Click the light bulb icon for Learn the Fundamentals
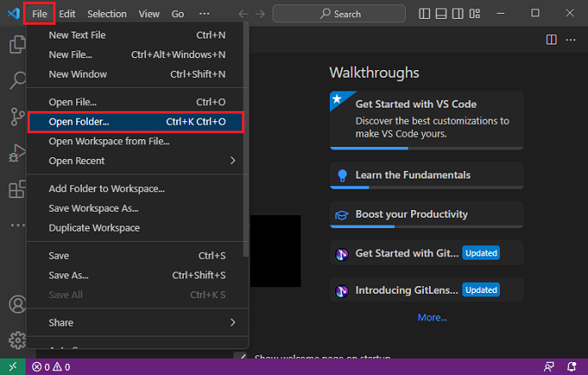The width and height of the screenshot is (588, 375). [342, 175]
